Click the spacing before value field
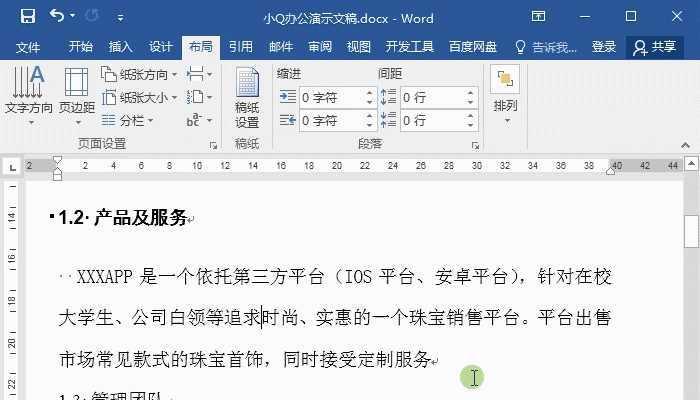Screen dimensions: 700x400 [x=433, y=97]
